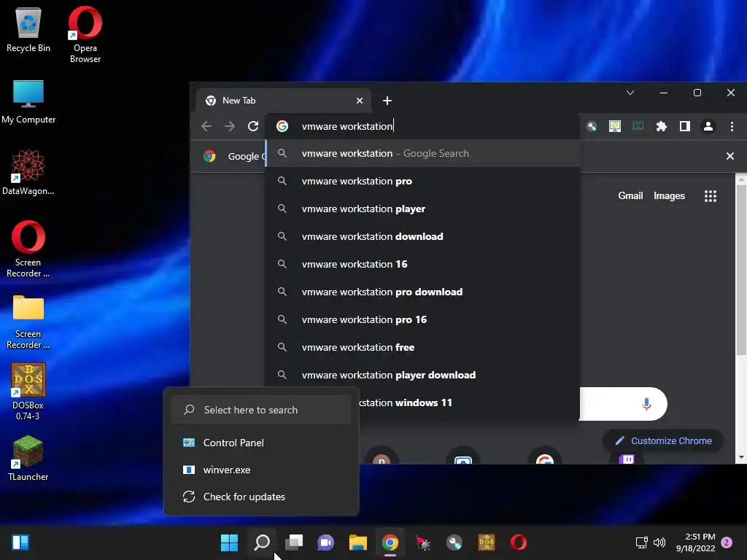Screen dimensions: 747x560
Task: Select suggestion vmware workstation player
Action: 422,209
